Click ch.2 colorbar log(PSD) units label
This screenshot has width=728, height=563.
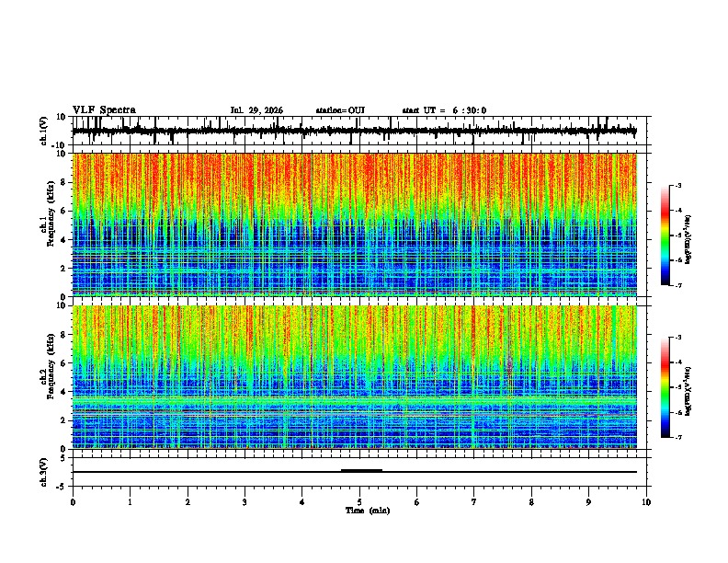coord(688,392)
